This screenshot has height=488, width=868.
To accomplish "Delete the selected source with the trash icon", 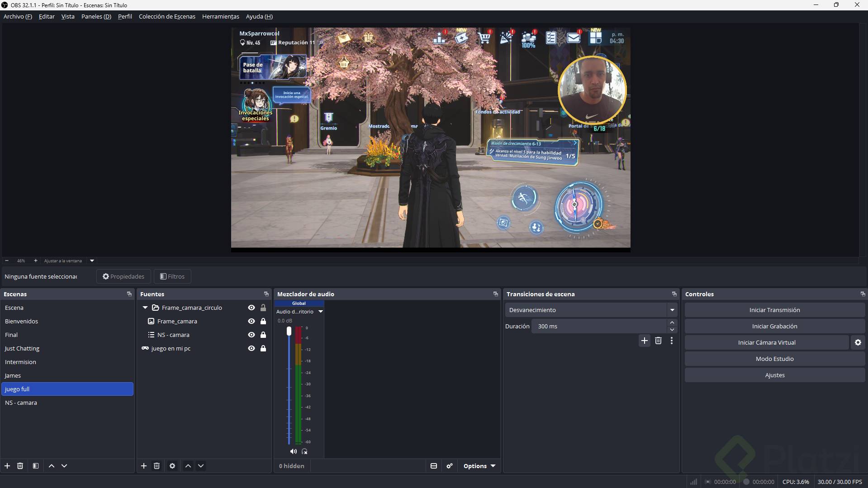I will (157, 466).
